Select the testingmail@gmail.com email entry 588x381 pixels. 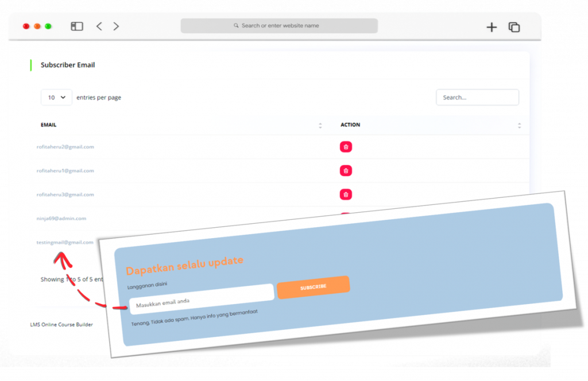click(x=64, y=242)
